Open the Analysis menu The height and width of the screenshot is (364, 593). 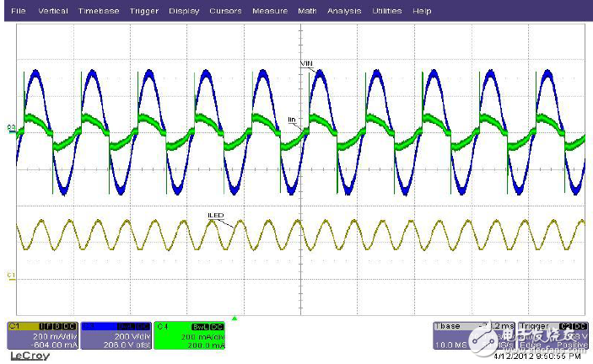click(x=344, y=11)
